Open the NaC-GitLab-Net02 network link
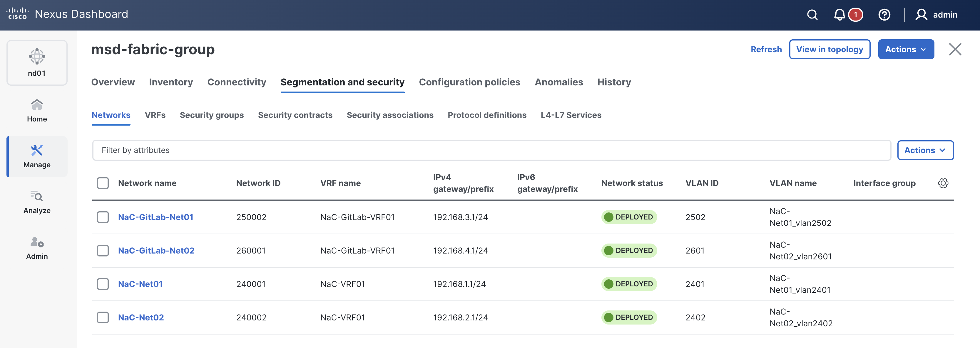The image size is (980, 348). (x=156, y=250)
